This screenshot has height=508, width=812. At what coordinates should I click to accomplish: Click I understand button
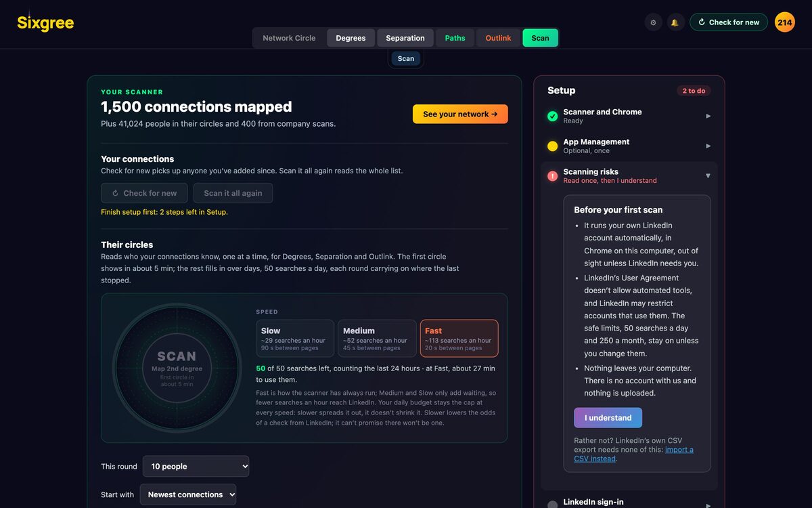click(x=608, y=418)
